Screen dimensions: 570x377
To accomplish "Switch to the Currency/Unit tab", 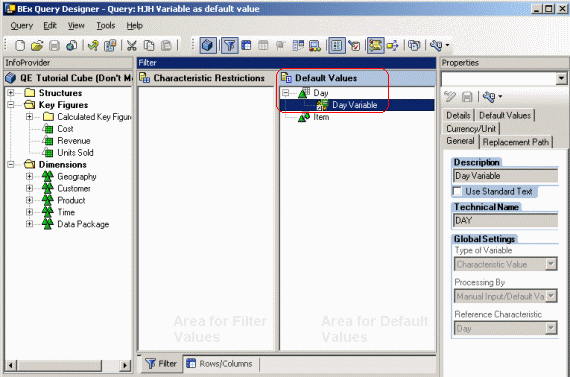I will pyautogui.click(x=471, y=129).
